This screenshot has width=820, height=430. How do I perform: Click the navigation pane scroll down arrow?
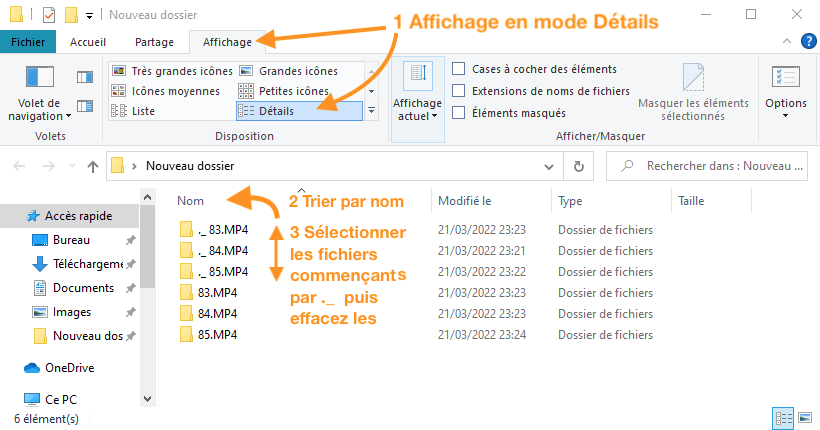(147, 399)
